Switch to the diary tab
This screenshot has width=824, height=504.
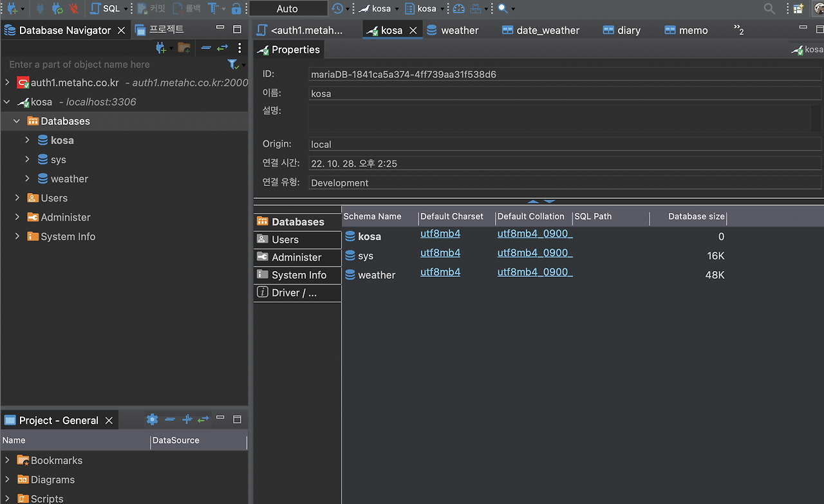[x=628, y=30]
